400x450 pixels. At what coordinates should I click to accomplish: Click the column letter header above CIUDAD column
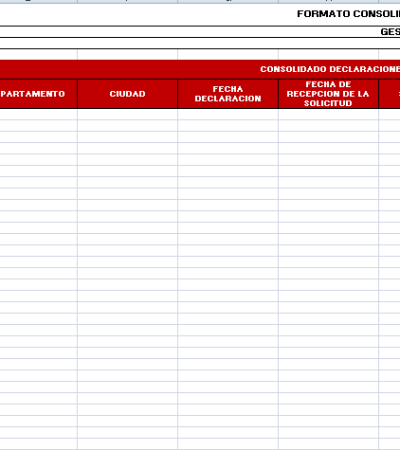point(127,1)
